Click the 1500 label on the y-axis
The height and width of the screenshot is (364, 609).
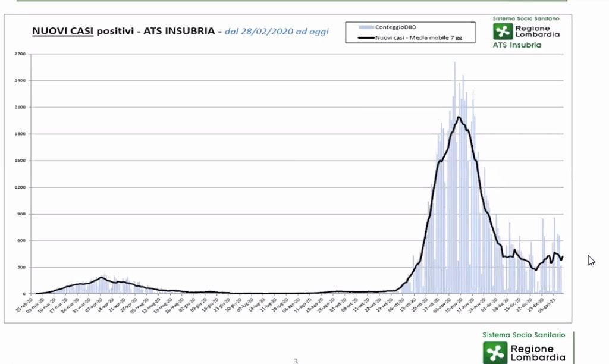click(x=20, y=161)
